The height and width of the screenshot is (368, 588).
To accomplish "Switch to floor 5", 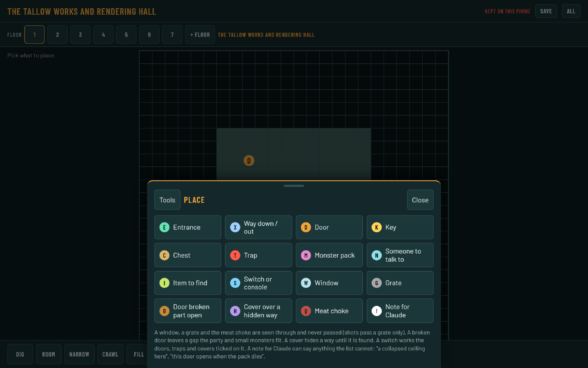I will [x=126, y=35].
